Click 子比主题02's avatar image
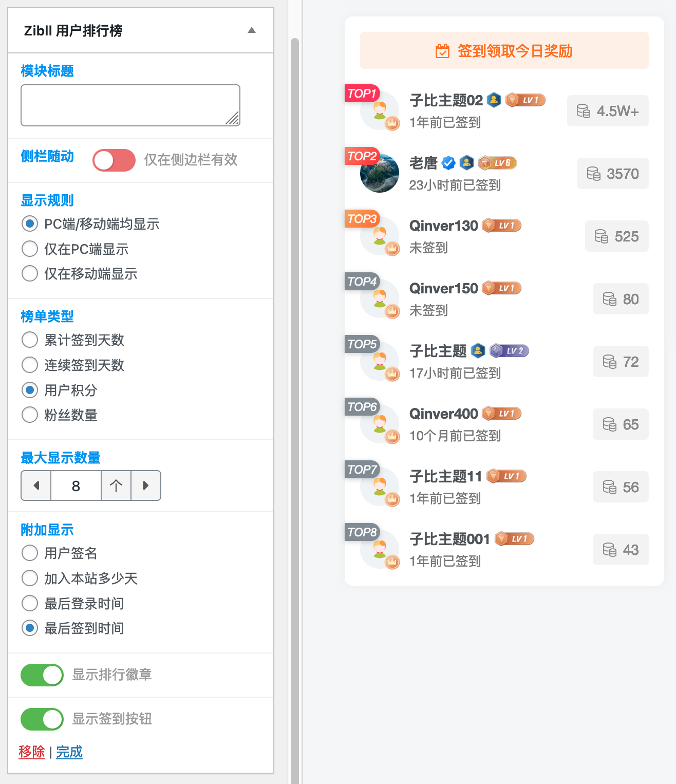The width and height of the screenshot is (676, 784). (x=380, y=109)
